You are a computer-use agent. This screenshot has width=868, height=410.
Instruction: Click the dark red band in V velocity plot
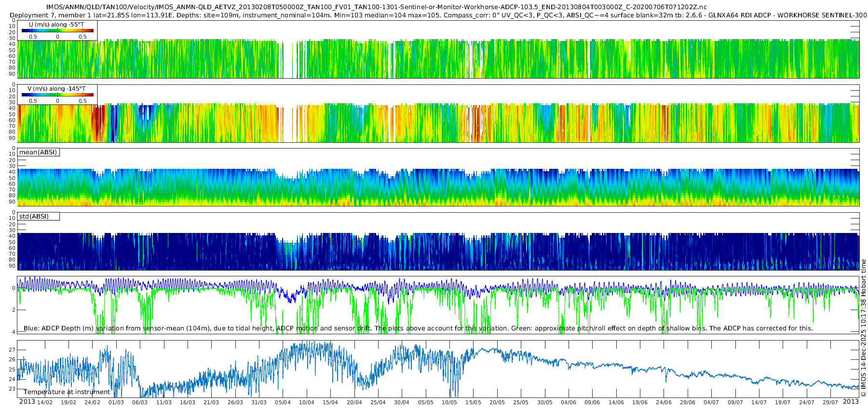98,123
